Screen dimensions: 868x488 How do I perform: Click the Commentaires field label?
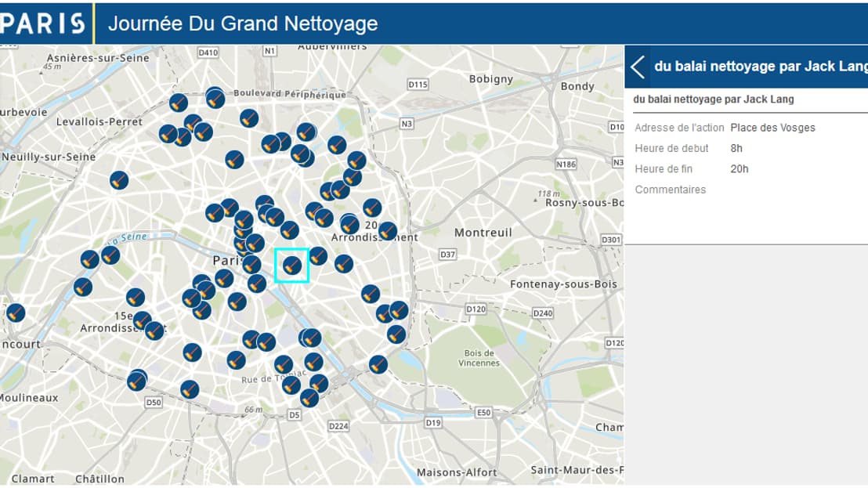pyautogui.click(x=670, y=190)
